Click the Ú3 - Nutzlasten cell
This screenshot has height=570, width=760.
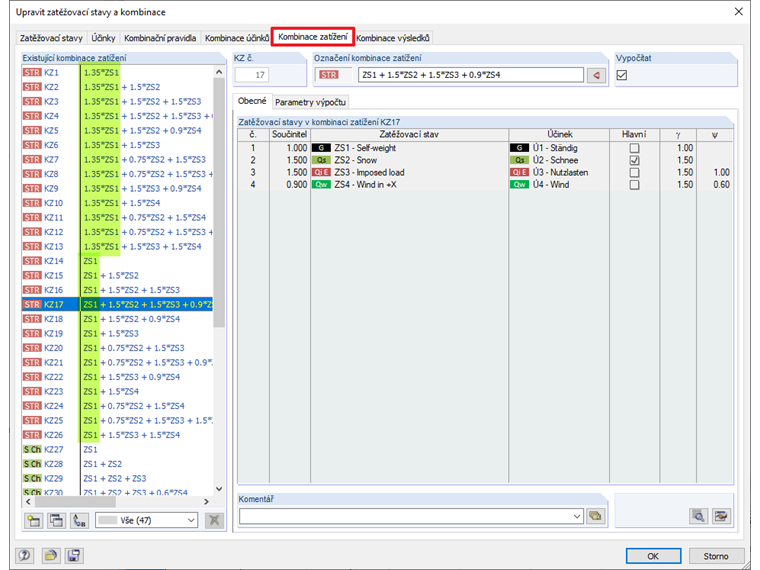pyautogui.click(x=560, y=173)
